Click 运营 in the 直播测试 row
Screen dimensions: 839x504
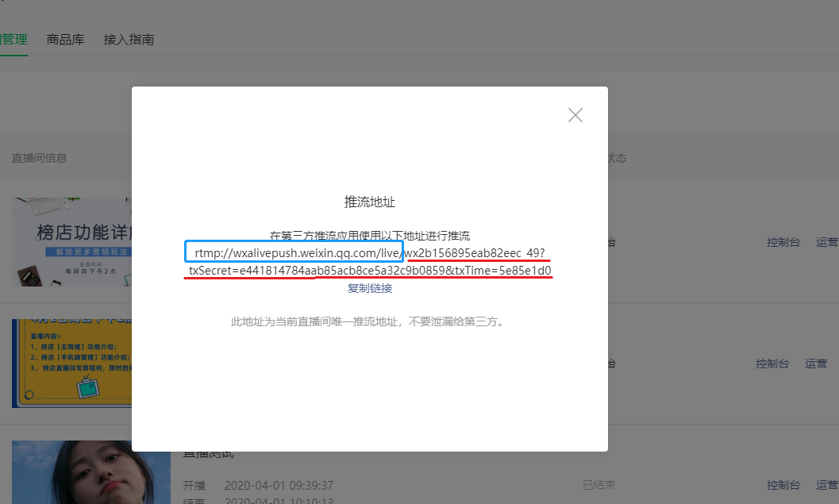827,485
